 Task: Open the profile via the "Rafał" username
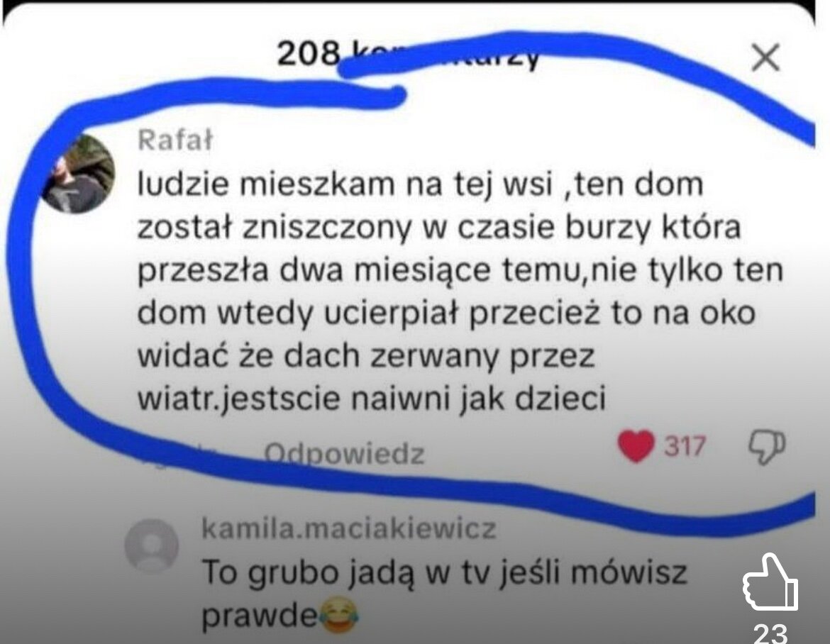point(175,140)
